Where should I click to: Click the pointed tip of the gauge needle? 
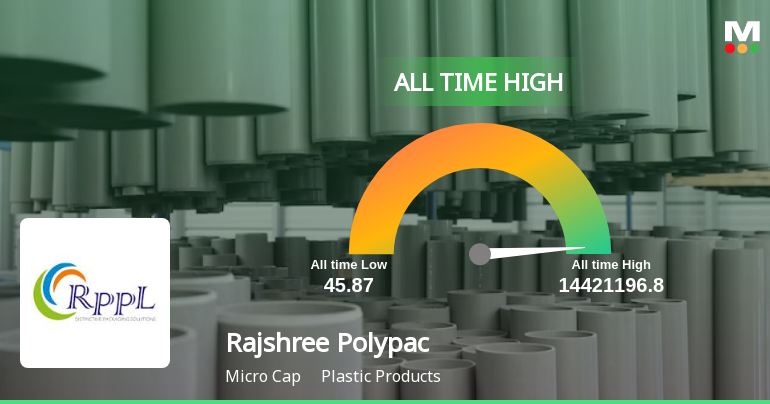(x=585, y=248)
